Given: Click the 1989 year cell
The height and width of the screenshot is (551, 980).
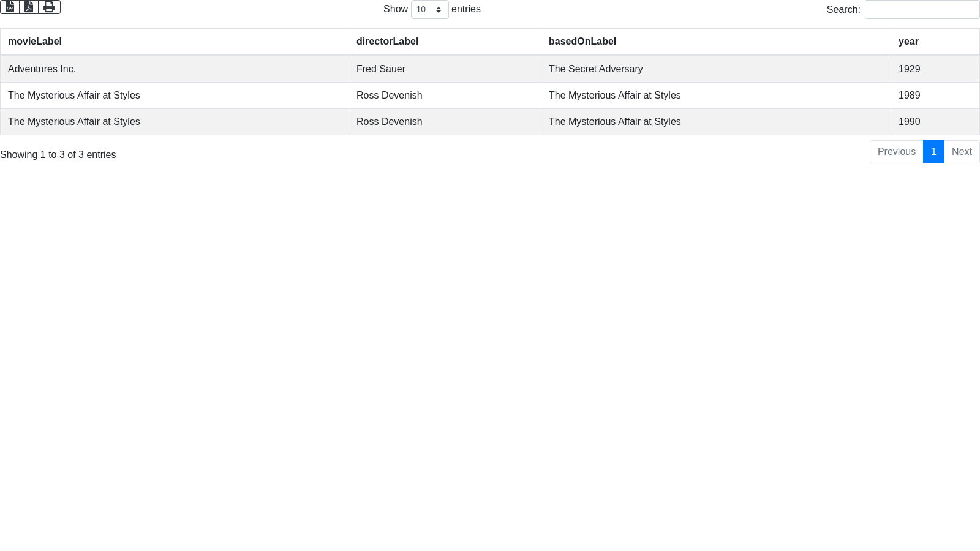Looking at the screenshot, I should pos(909,96).
